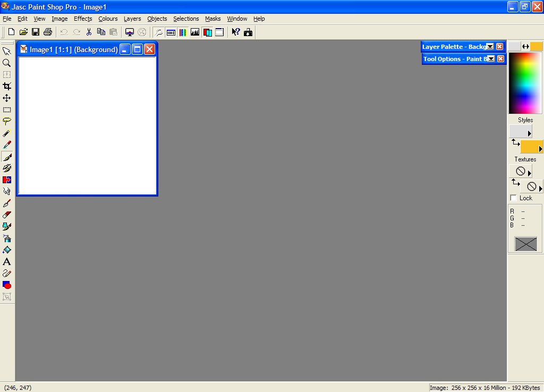This screenshot has height=392, width=544.
Task: Select the Colour Replacer tool
Action: pos(6,180)
